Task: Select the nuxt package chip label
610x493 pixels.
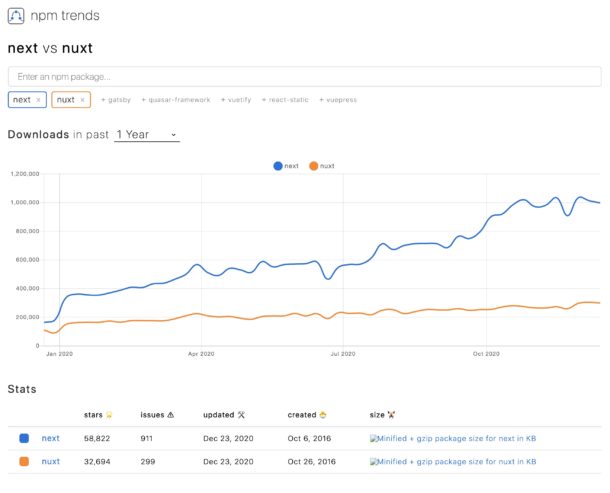Action: click(65, 100)
